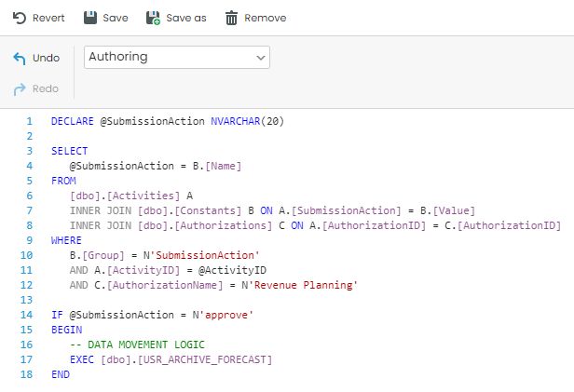Click line number 1 in the gutter
Image resolution: width=574 pixels, height=392 pixels.
click(29, 121)
